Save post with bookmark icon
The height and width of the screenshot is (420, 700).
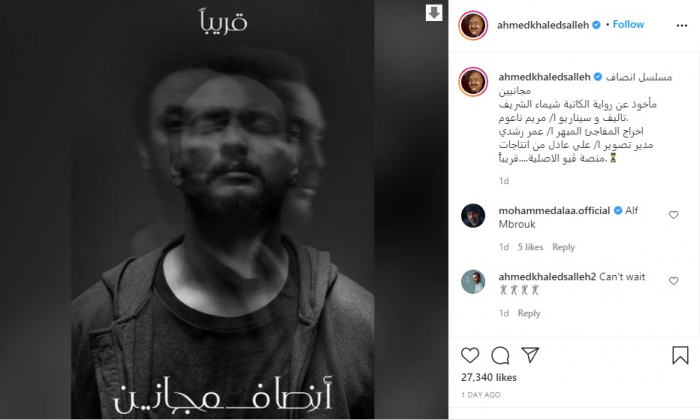pos(680,355)
